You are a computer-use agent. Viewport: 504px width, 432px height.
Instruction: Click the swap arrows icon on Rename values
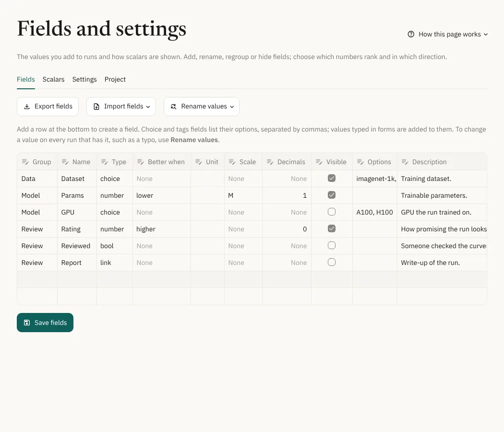174,107
